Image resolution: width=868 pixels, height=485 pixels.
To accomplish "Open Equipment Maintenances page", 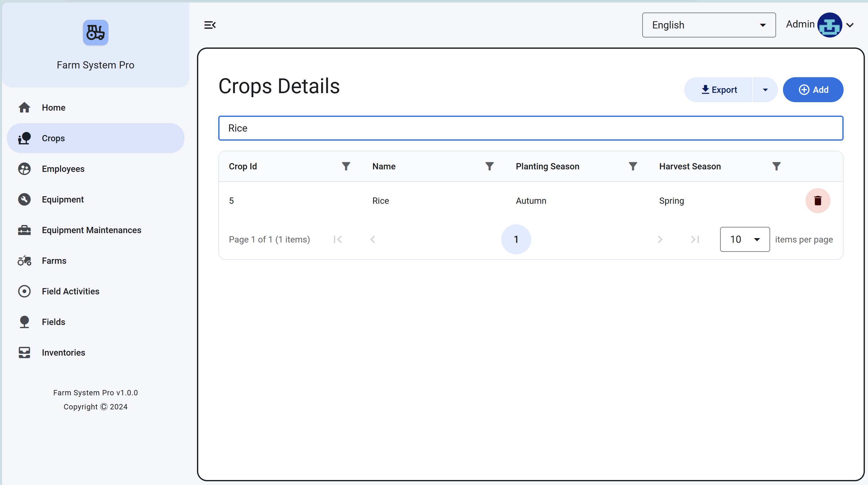I will (91, 230).
